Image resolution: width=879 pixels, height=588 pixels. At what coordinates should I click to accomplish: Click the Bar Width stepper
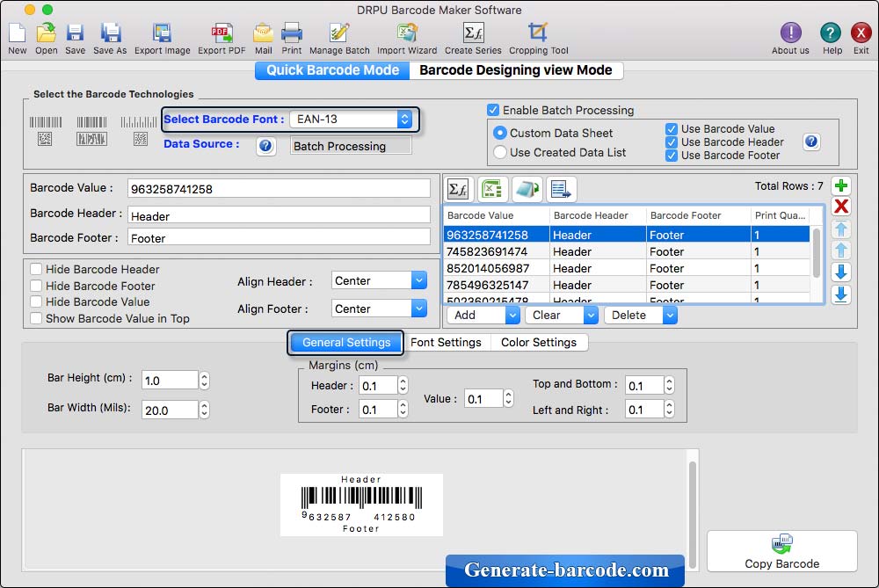(x=205, y=410)
